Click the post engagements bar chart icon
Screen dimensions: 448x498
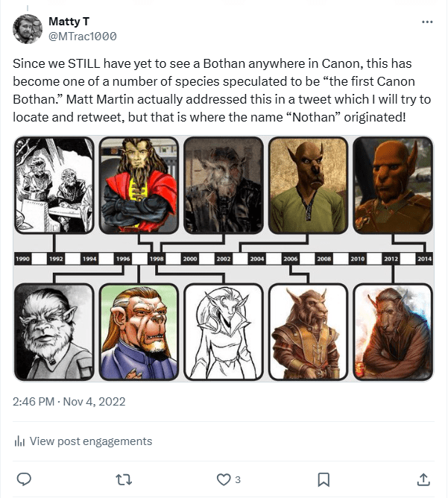19,441
